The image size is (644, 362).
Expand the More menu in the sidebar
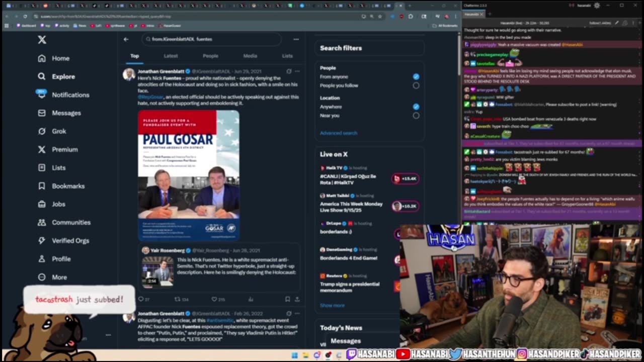pyautogui.click(x=52, y=277)
